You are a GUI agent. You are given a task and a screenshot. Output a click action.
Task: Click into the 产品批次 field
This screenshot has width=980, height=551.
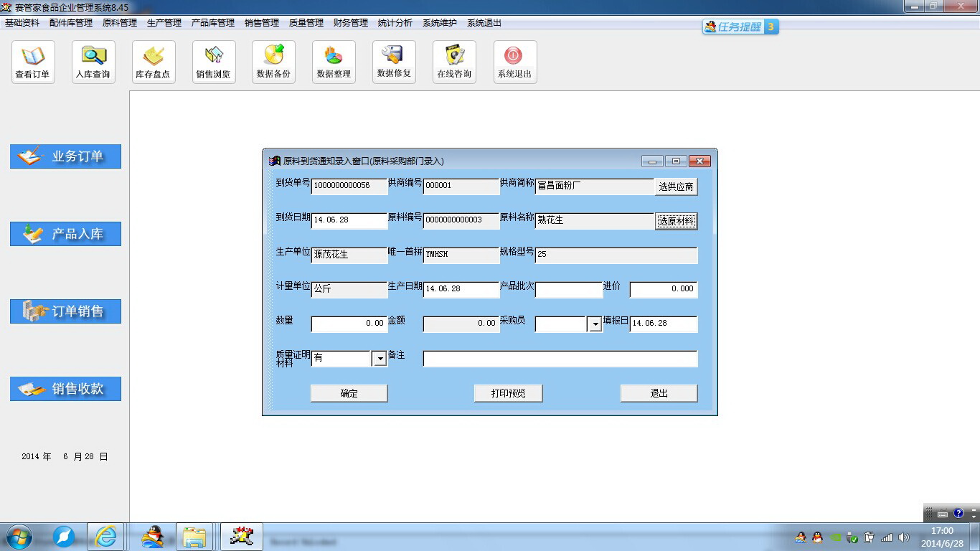569,289
